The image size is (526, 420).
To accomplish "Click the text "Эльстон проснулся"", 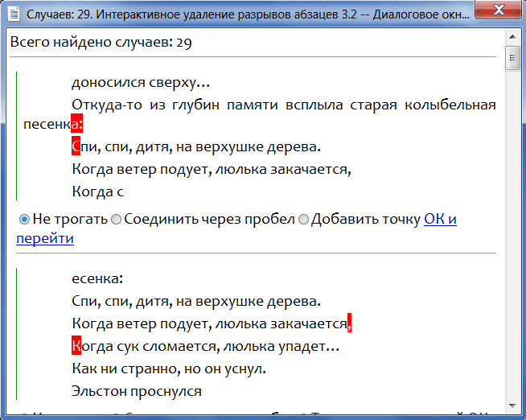I will pyautogui.click(x=136, y=391).
